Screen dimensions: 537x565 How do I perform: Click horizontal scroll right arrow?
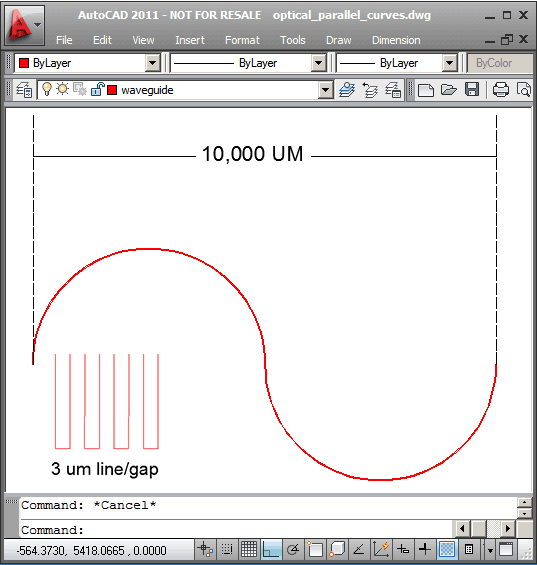pyautogui.click(x=508, y=529)
